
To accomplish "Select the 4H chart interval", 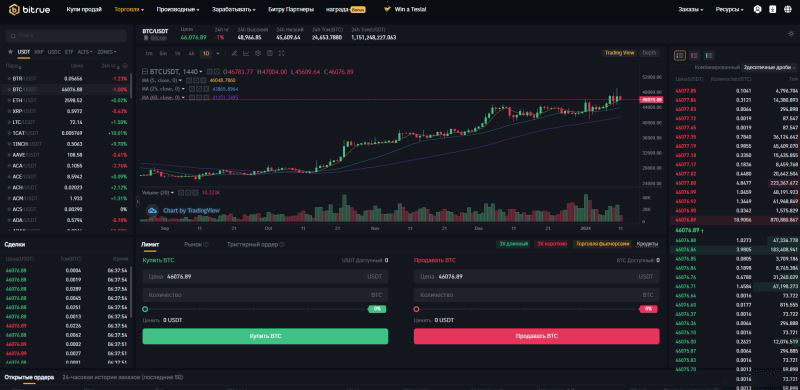I will (x=191, y=53).
